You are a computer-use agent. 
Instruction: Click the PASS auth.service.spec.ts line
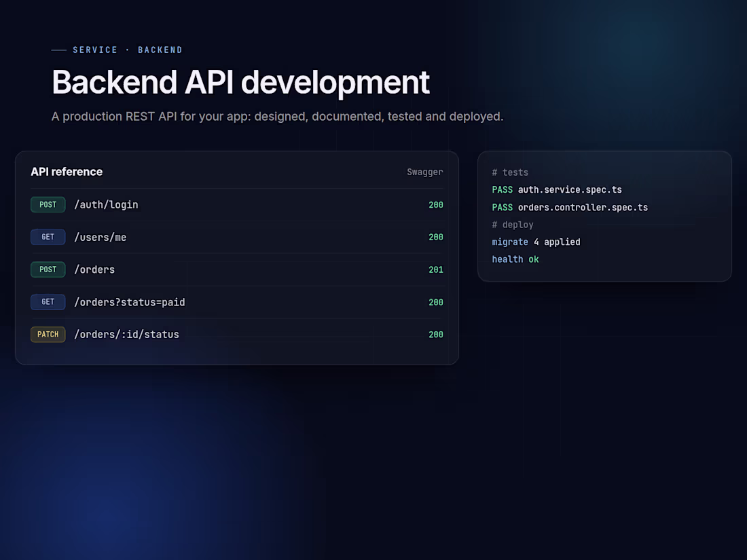pyautogui.click(x=557, y=189)
